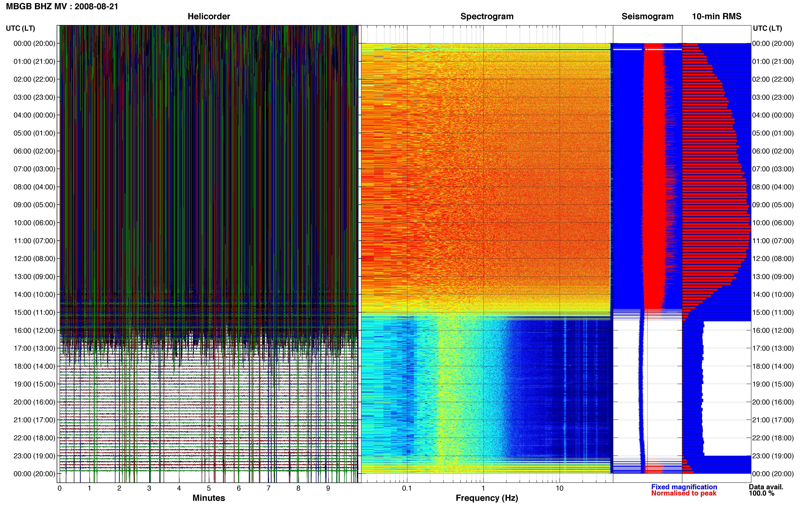The width and height of the screenshot is (812, 508).
Task: Click the 'Data avail.' label
Action: tap(766, 487)
